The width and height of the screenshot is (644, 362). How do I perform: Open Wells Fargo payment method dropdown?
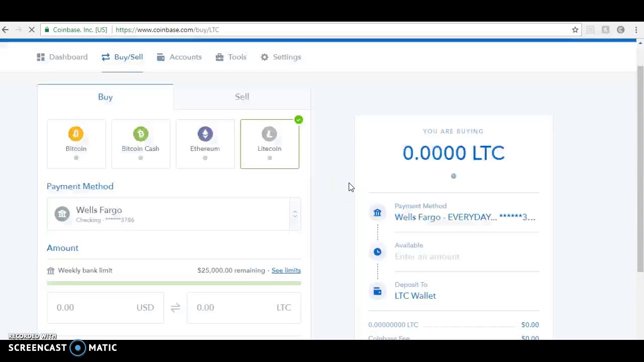click(174, 214)
